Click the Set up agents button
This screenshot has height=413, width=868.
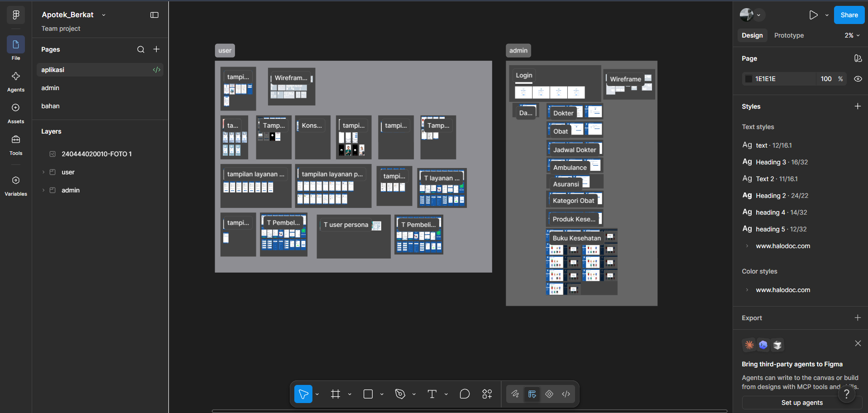(802, 403)
